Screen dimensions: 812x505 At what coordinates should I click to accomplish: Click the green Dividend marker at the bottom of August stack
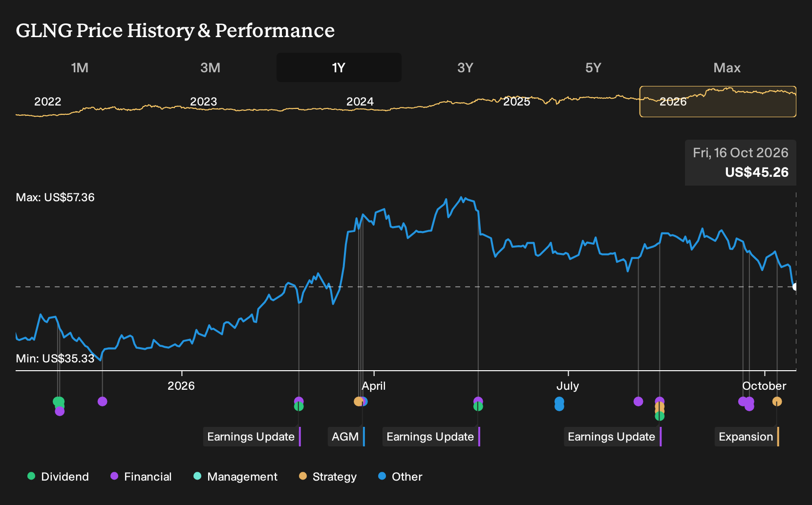660,416
